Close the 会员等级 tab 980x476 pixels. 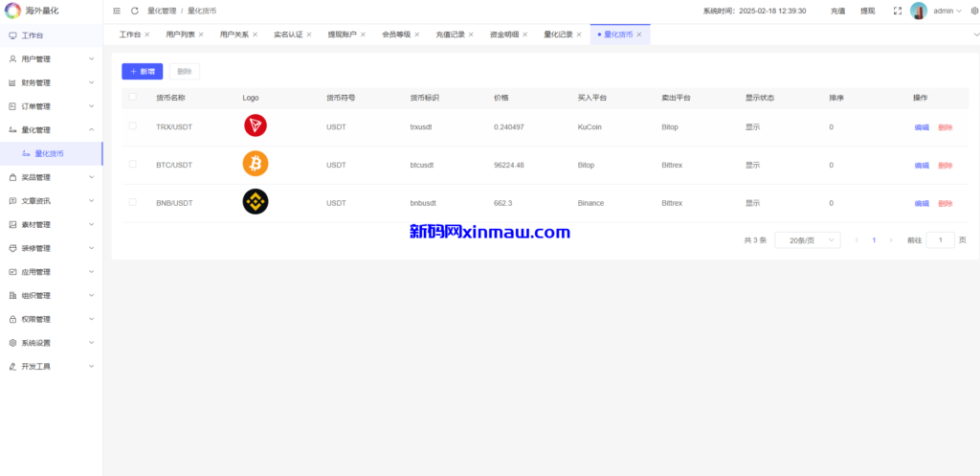click(417, 34)
